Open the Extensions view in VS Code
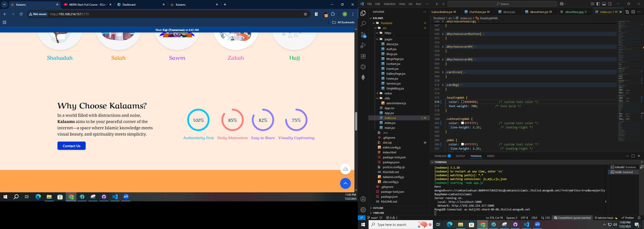Image resolution: width=644 pixels, height=229 pixels. (x=363, y=56)
